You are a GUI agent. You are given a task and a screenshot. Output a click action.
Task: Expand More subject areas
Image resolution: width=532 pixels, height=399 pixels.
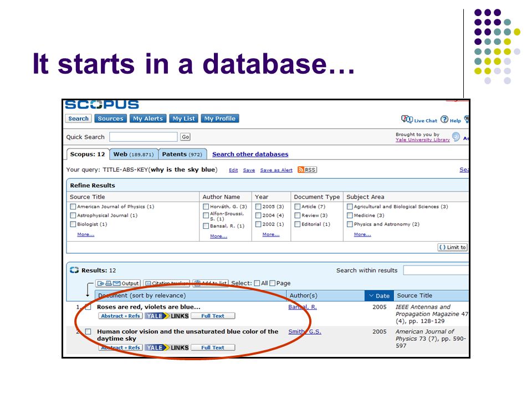click(362, 234)
